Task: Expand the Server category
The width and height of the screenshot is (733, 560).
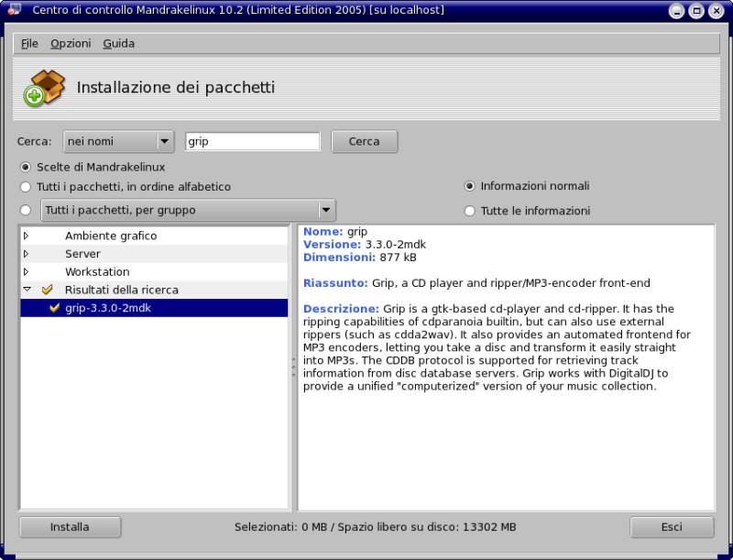Action: click(x=27, y=254)
